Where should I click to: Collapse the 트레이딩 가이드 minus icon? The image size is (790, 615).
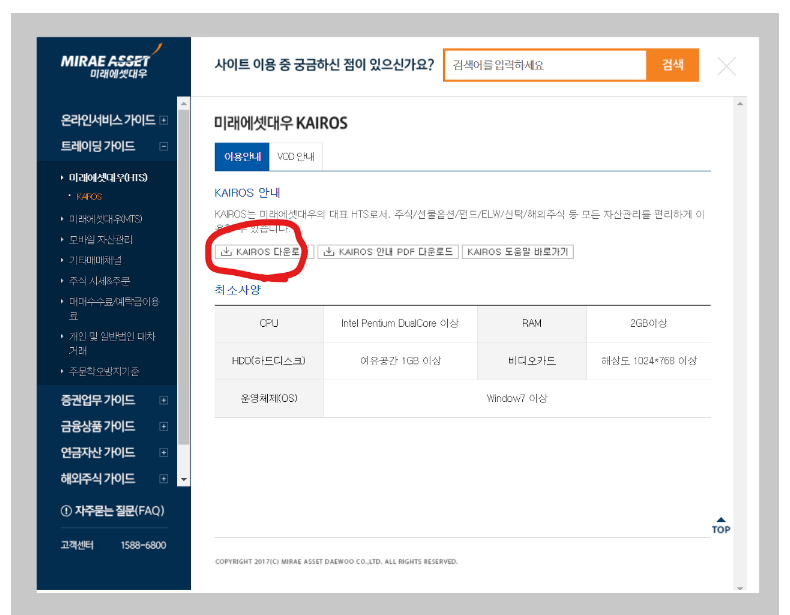tap(163, 147)
